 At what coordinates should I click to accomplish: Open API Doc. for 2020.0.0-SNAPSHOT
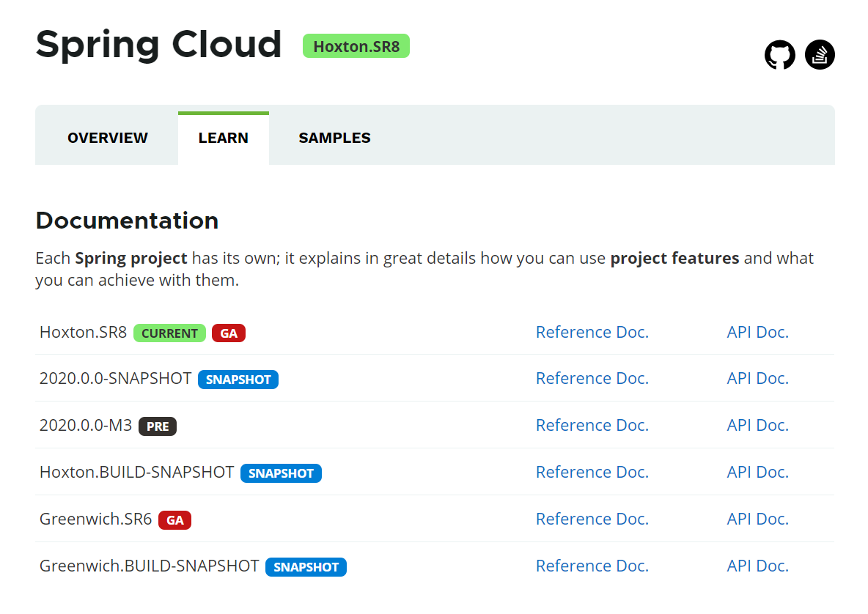click(757, 378)
